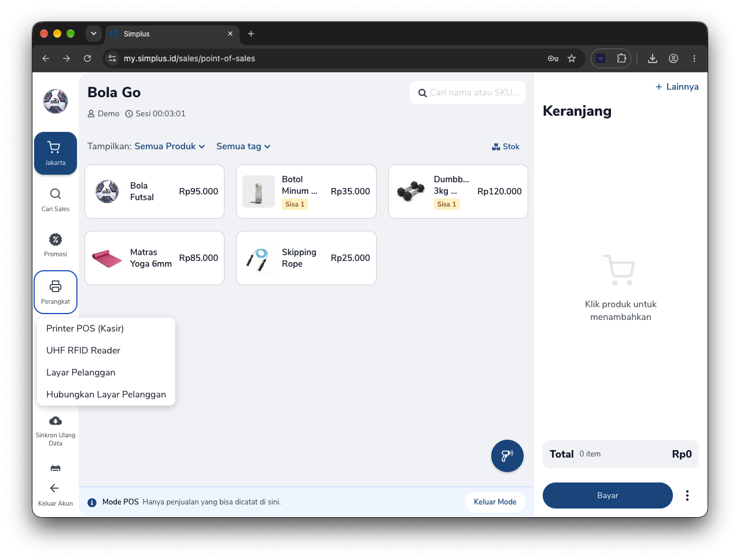Click the site information icon in address bar

[x=112, y=58]
